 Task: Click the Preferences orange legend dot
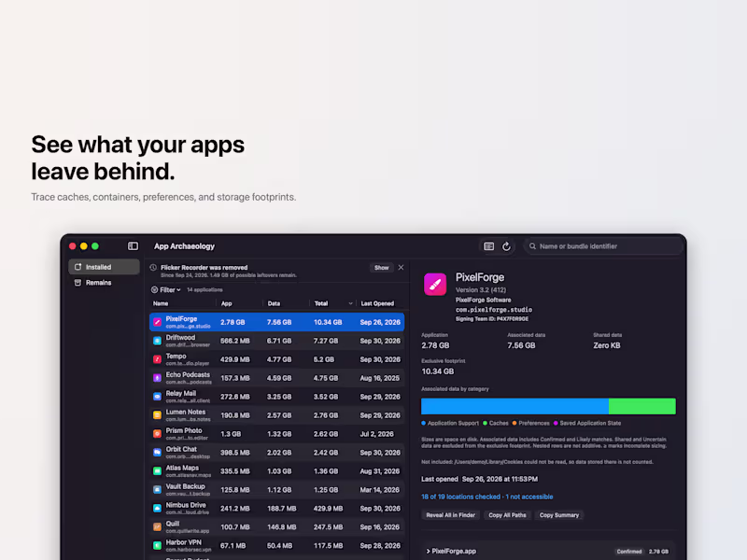point(514,423)
